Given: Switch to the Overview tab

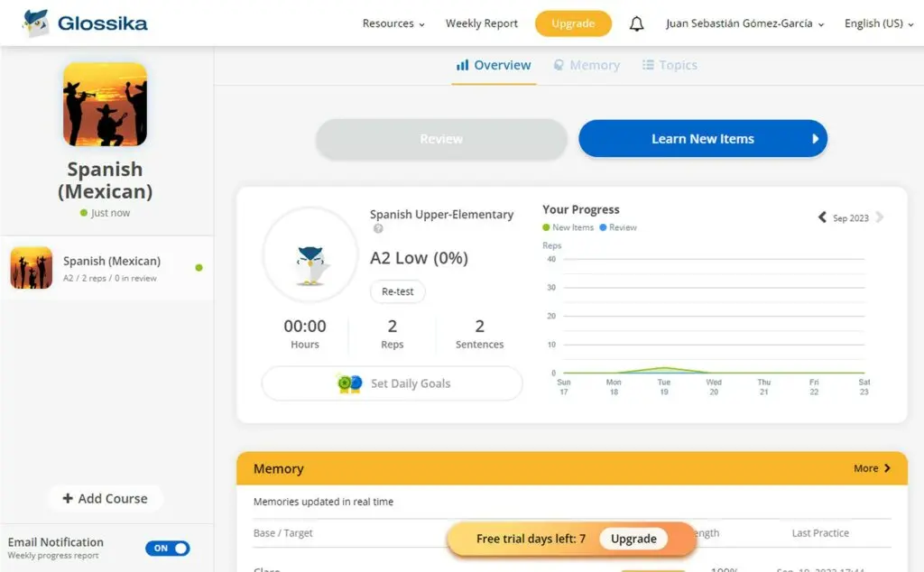Looking at the screenshot, I should [x=494, y=65].
